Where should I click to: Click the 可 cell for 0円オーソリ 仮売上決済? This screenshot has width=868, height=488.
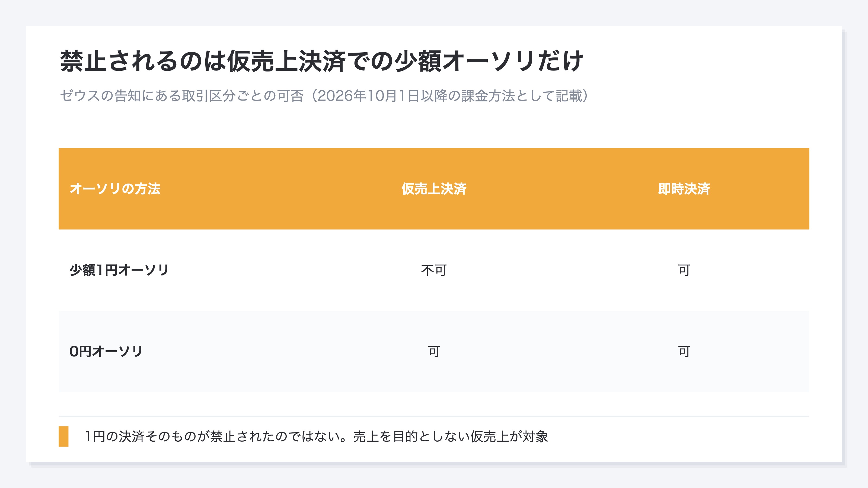434,351
